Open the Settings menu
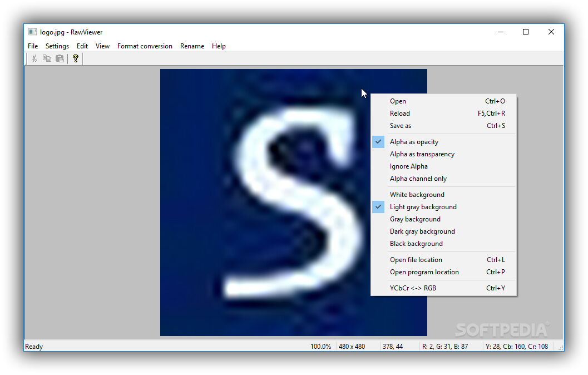The height and width of the screenshot is (375, 588). (x=57, y=46)
